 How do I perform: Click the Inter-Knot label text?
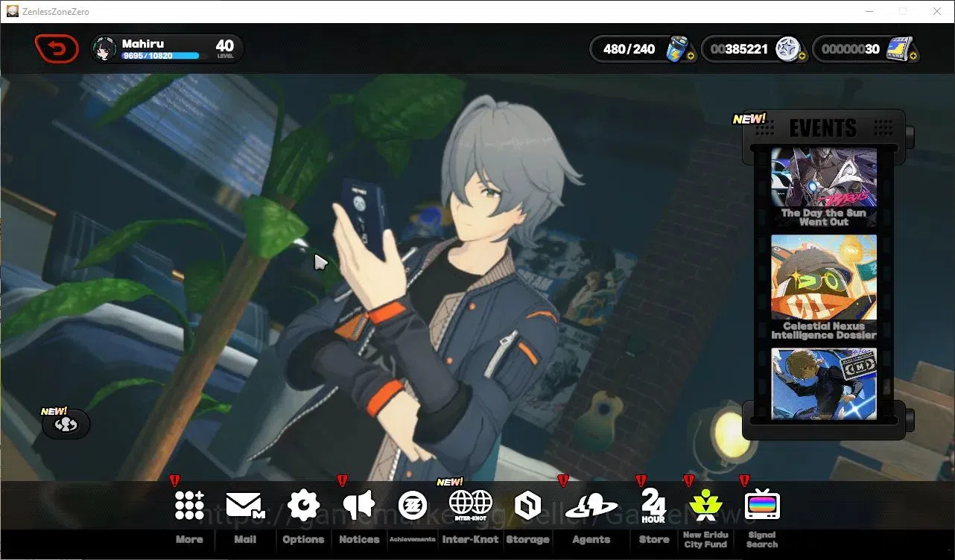click(471, 539)
